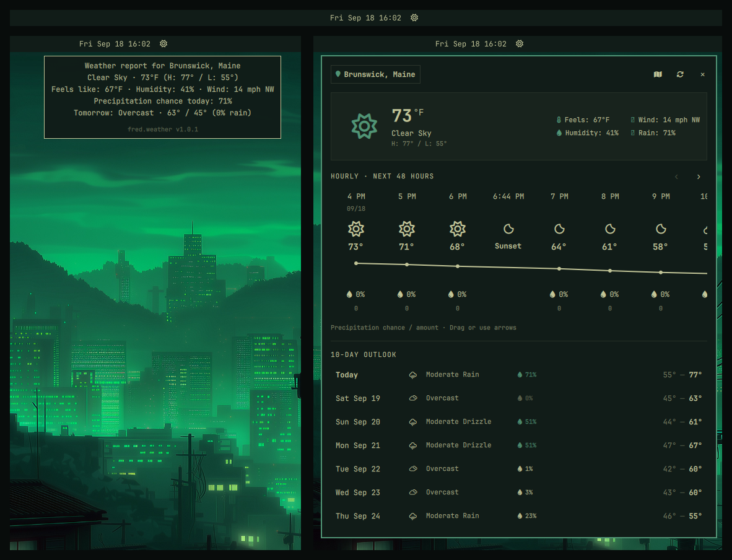The width and height of the screenshot is (732, 560).
Task: Refresh the weather data
Action: tap(680, 74)
